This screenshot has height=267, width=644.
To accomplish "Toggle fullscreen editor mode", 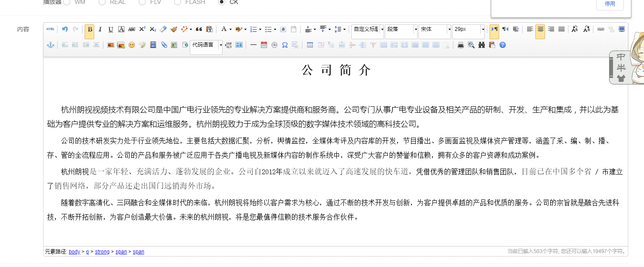I will (622, 29).
